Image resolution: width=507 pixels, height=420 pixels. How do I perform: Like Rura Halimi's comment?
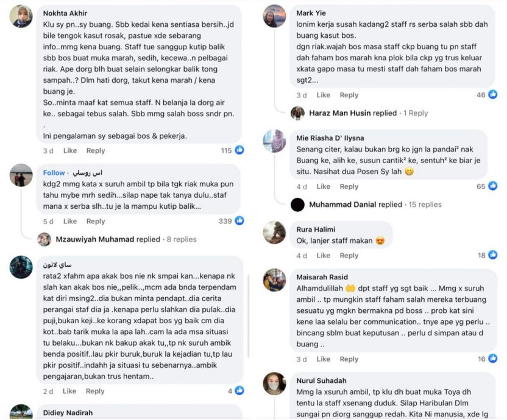point(323,256)
